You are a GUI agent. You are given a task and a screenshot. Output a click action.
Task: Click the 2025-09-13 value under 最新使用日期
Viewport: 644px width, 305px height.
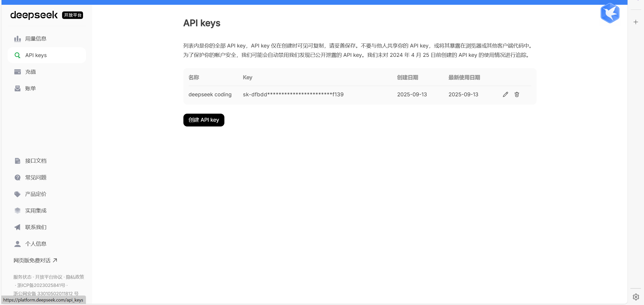463,95
